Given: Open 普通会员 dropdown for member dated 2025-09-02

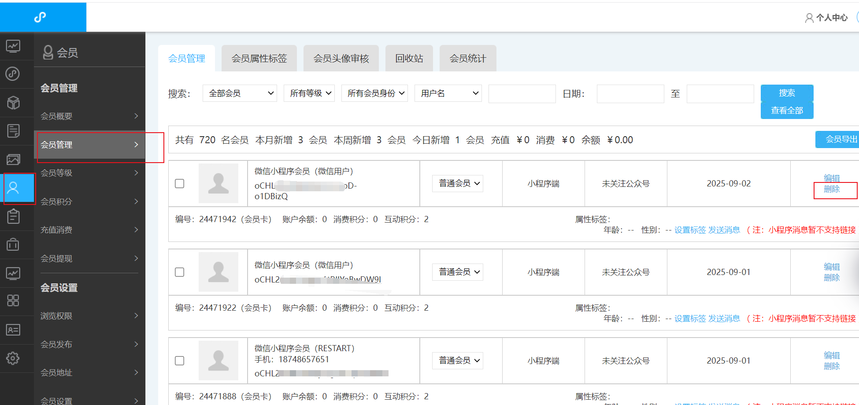Looking at the screenshot, I should tap(457, 184).
